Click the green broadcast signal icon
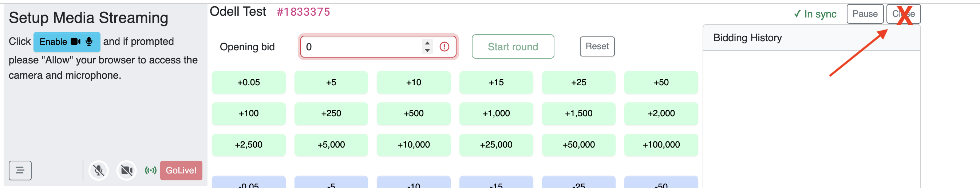Screen dimensions: 980x188 coord(151,171)
